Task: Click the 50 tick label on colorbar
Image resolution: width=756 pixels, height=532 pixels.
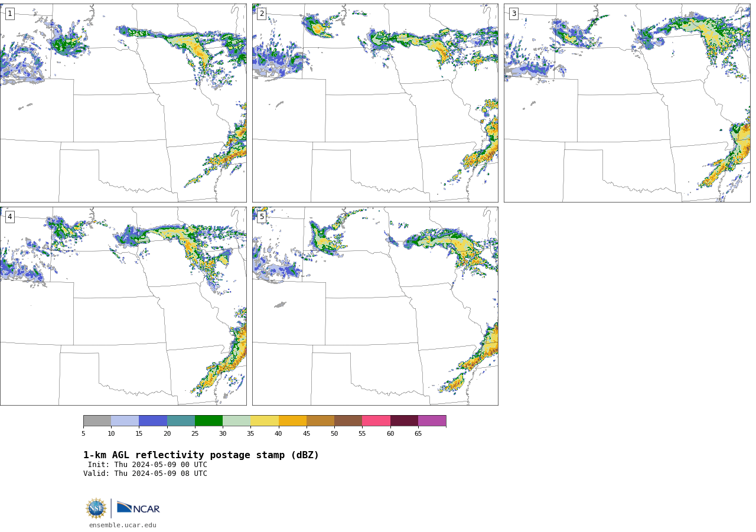Action: [334, 433]
